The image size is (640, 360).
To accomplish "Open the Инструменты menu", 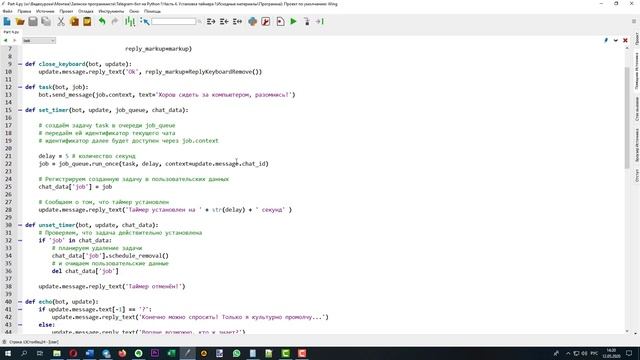I will coord(111,11).
